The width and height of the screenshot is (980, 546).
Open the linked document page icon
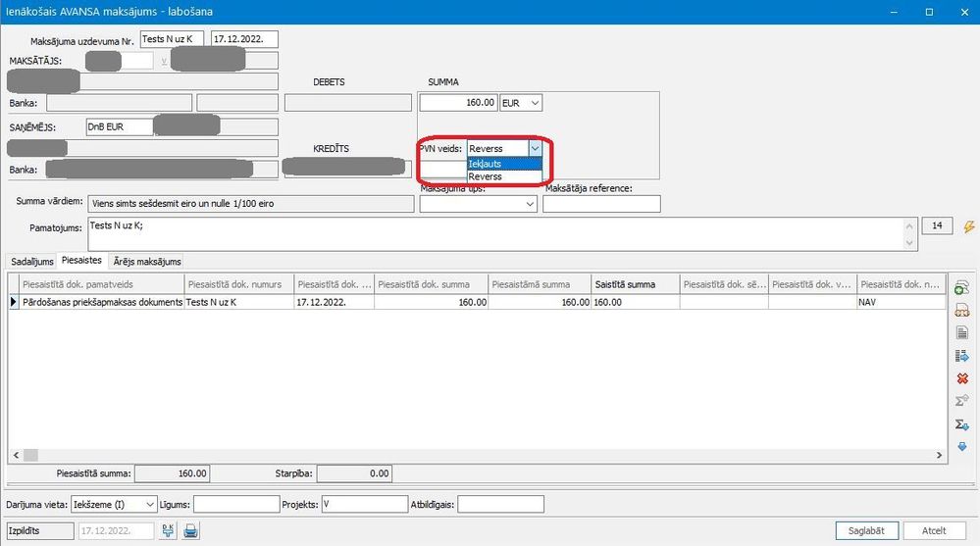coord(962,333)
